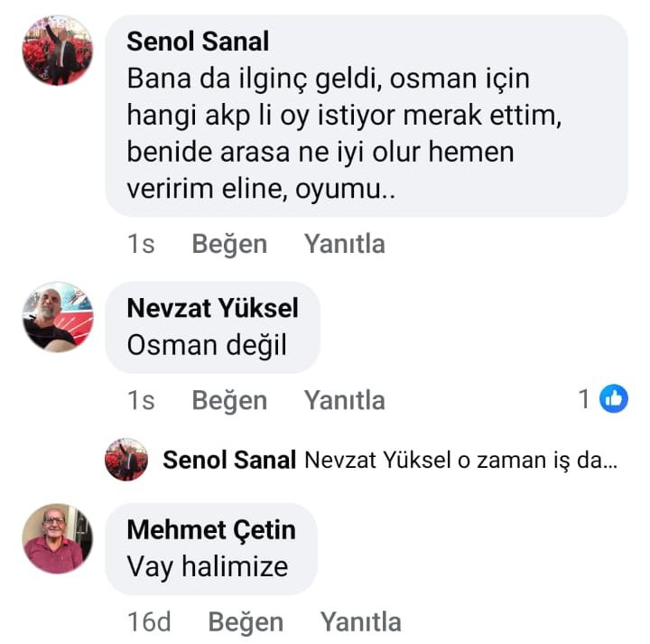Image resolution: width=650 pixels, height=644 pixels.
Task: Open the Nevzat Yüksel name link
Action: (x=212, y=308)
